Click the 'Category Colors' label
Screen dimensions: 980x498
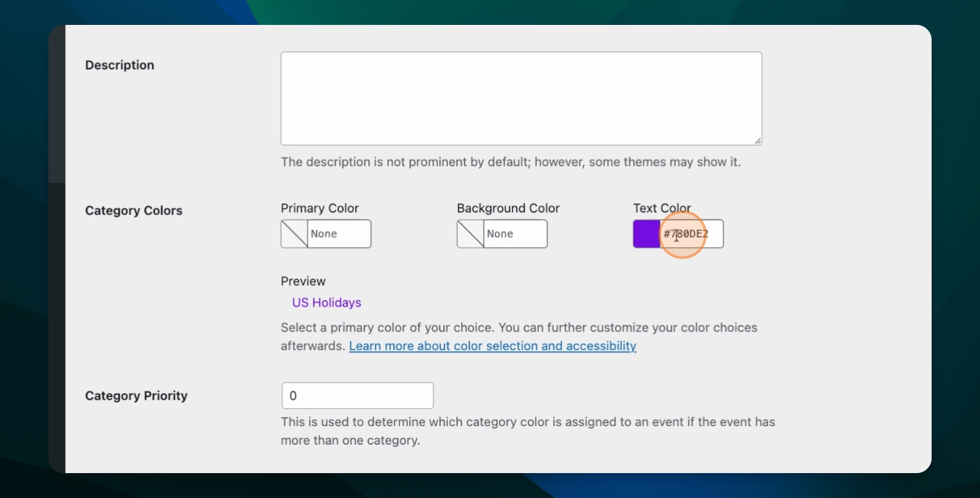133,210
